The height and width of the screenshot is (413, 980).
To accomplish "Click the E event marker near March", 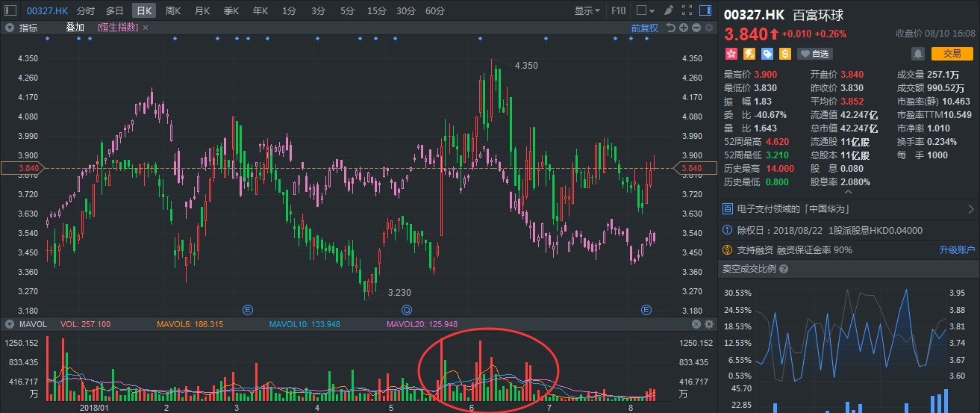I will 249,309.
